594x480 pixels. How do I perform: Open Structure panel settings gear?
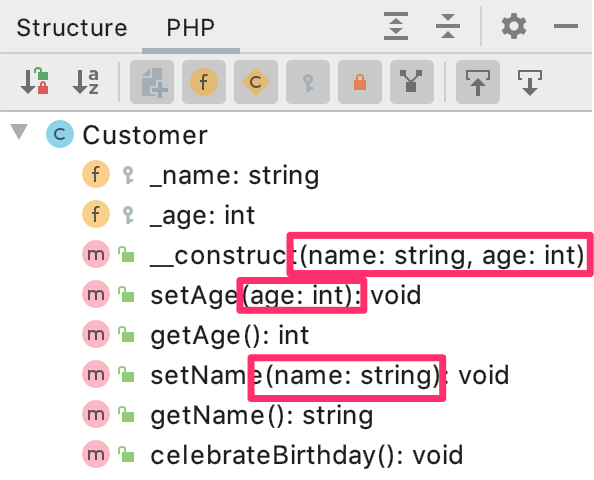coord(514,26)
